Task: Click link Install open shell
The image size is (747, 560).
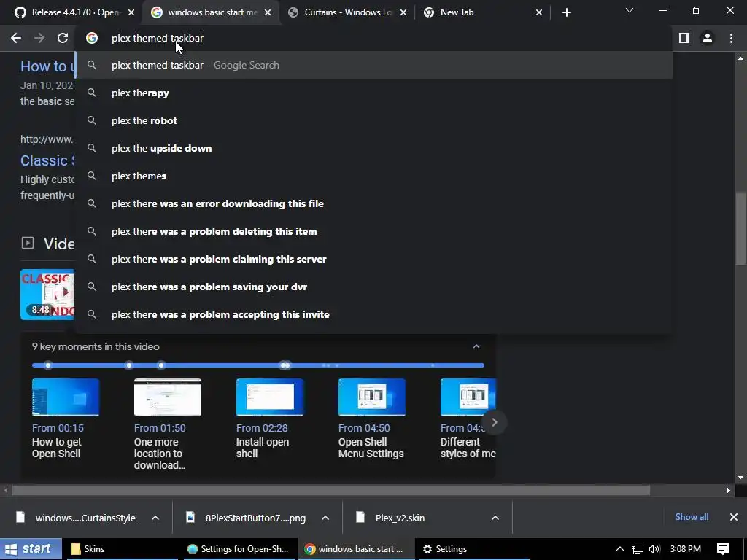Action: (263, 448)
